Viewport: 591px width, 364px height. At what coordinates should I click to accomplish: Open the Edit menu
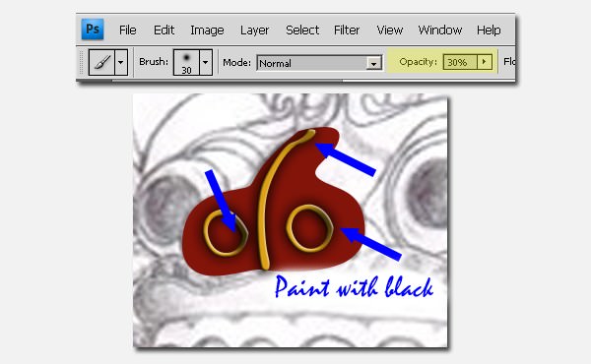pos(164,30)
